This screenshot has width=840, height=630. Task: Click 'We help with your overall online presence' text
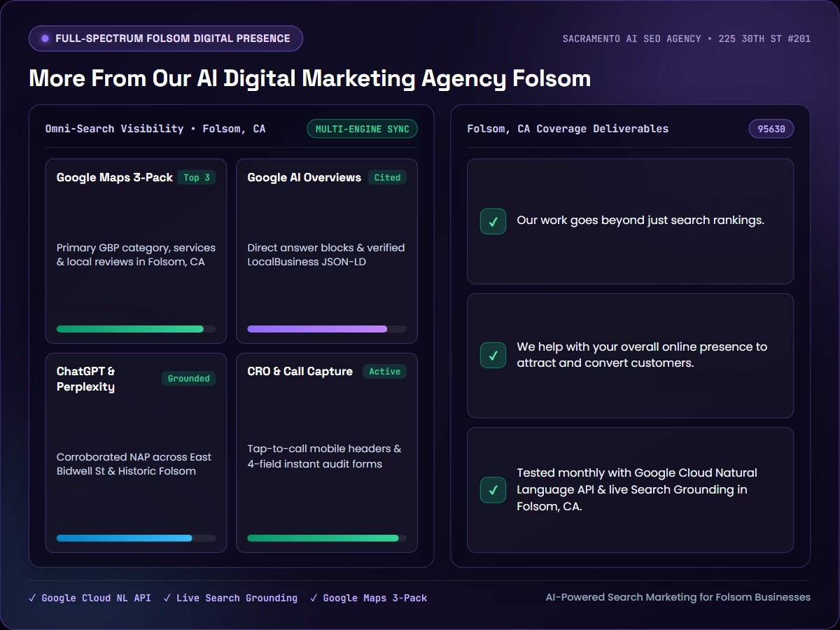pos(642,355)
